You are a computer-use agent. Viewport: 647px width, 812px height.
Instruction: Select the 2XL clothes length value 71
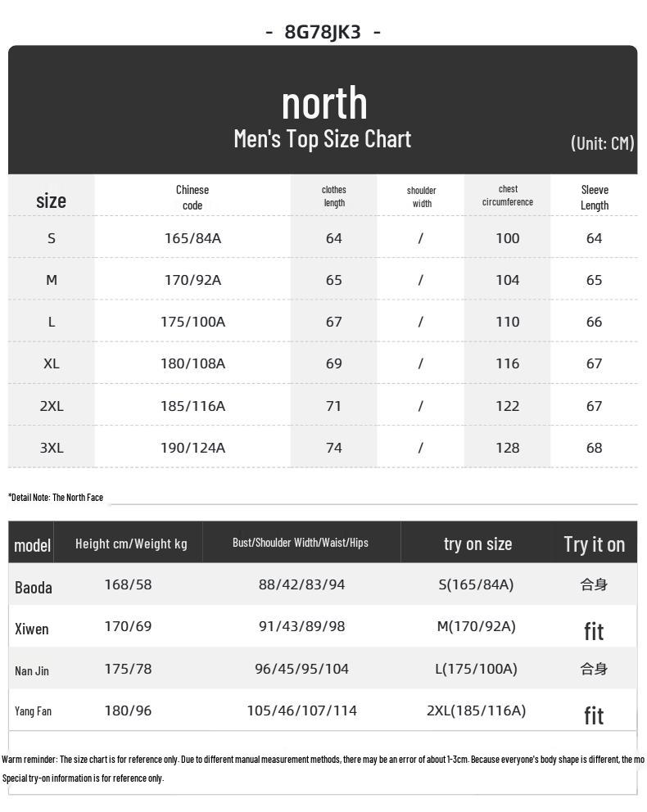click(x=333, y=406)
